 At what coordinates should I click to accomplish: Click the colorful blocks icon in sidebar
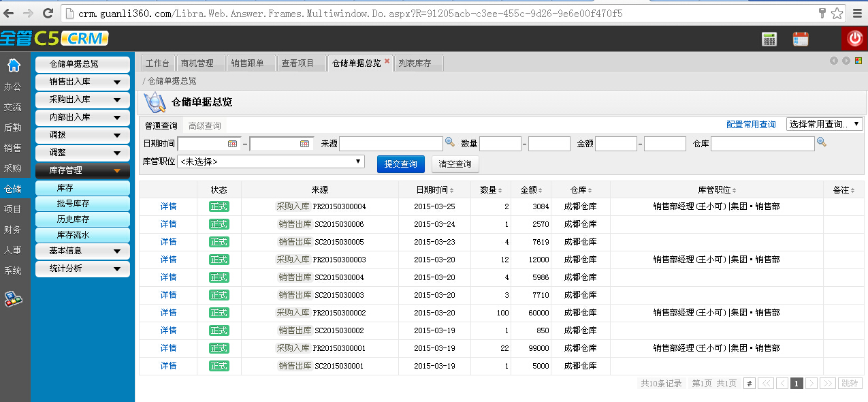point(13,298)
